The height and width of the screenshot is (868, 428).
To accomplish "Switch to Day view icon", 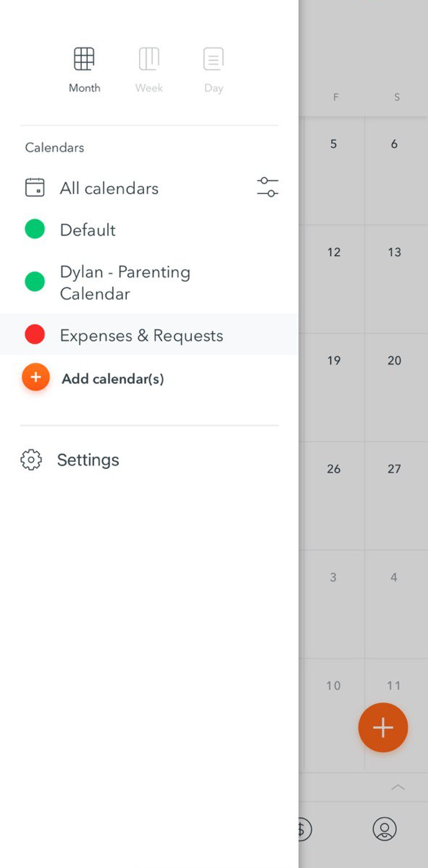I will 213,59.
